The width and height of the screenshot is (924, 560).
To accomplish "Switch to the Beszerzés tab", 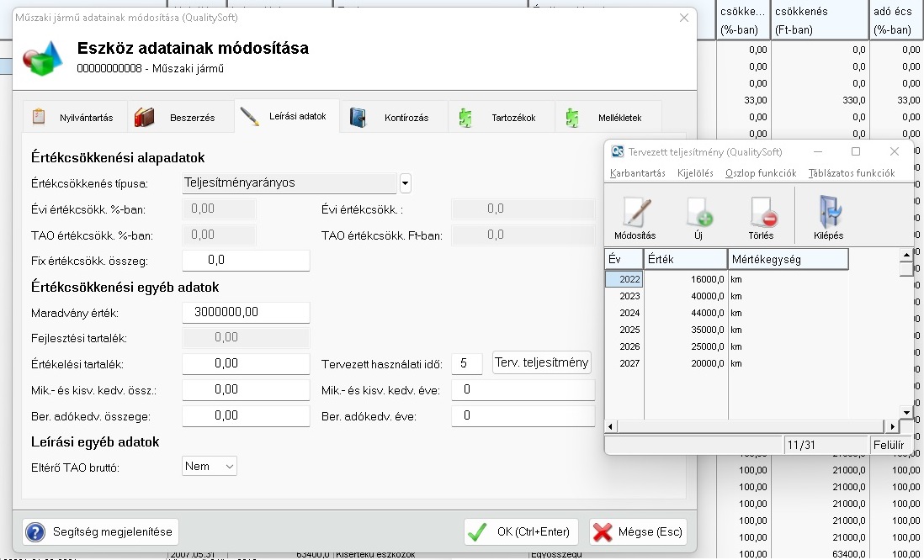I will (x=181, y=118).
